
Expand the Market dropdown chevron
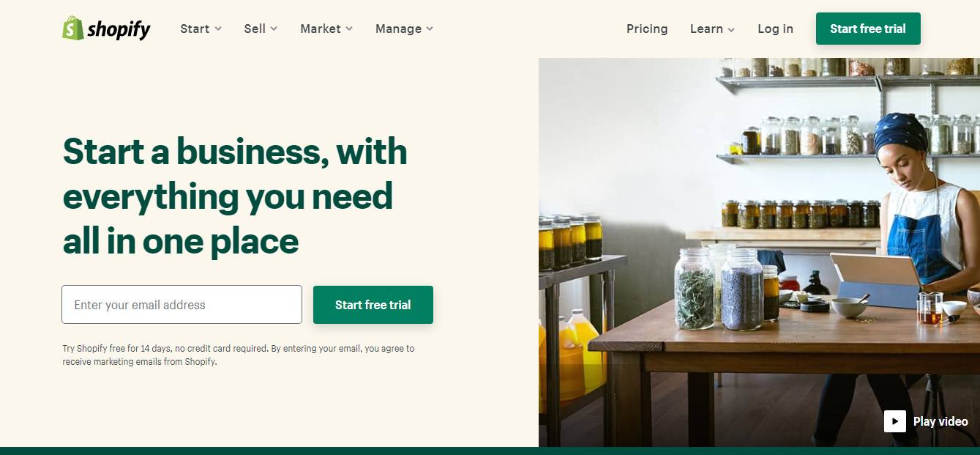pyautogui.click(x=349, y=29)
